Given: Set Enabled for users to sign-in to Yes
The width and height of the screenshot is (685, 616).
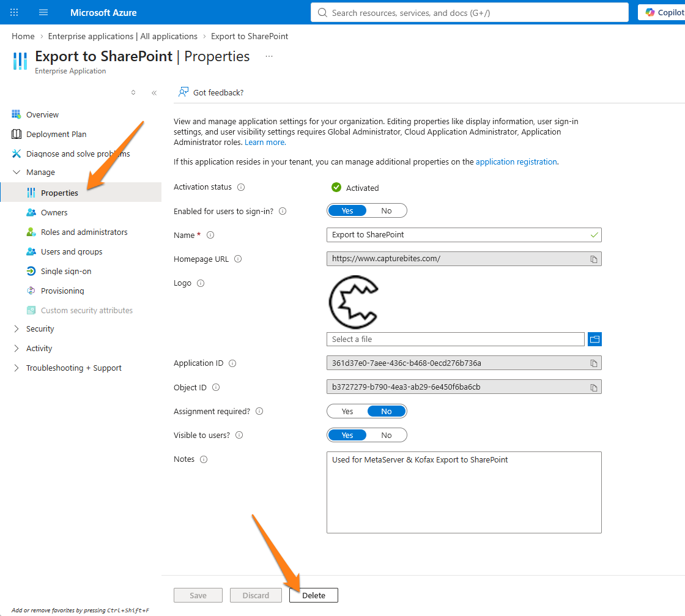Looking at the screenshot, I should tap(347, 210).
